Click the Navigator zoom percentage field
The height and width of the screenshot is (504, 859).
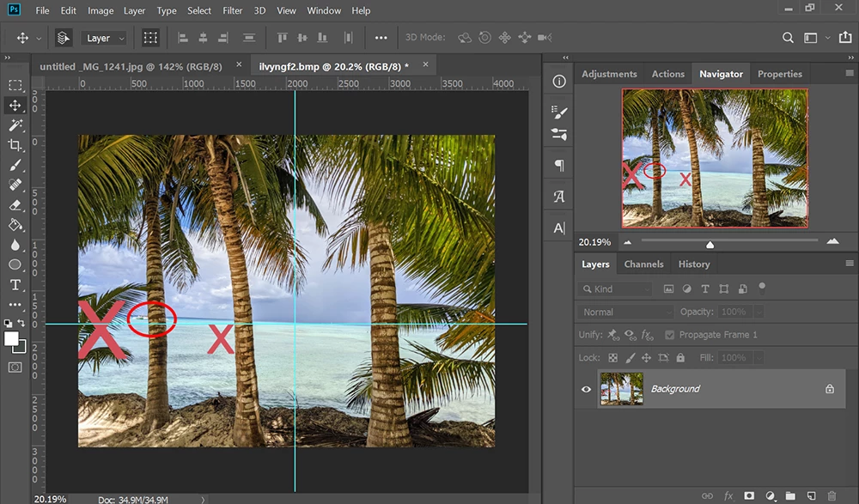595,242
